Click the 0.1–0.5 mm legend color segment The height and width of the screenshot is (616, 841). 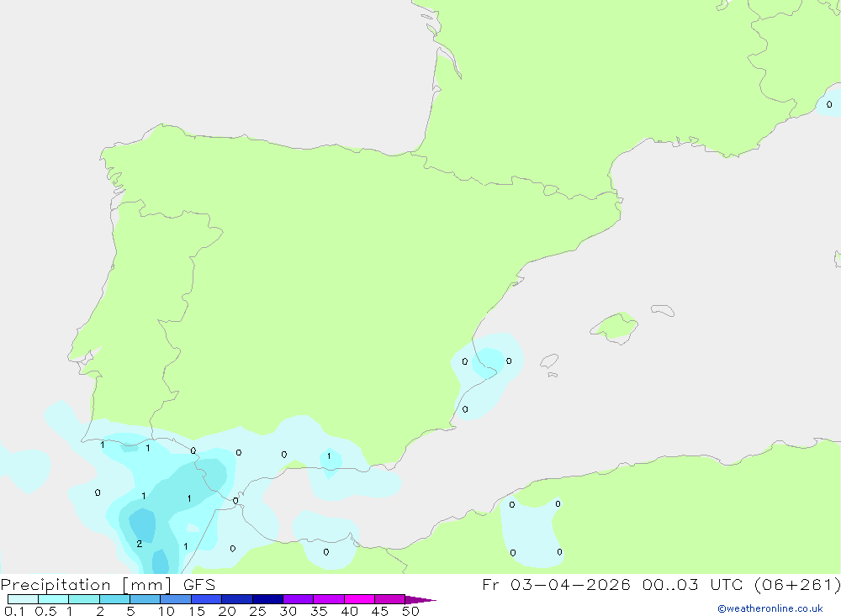click(23, 599)
